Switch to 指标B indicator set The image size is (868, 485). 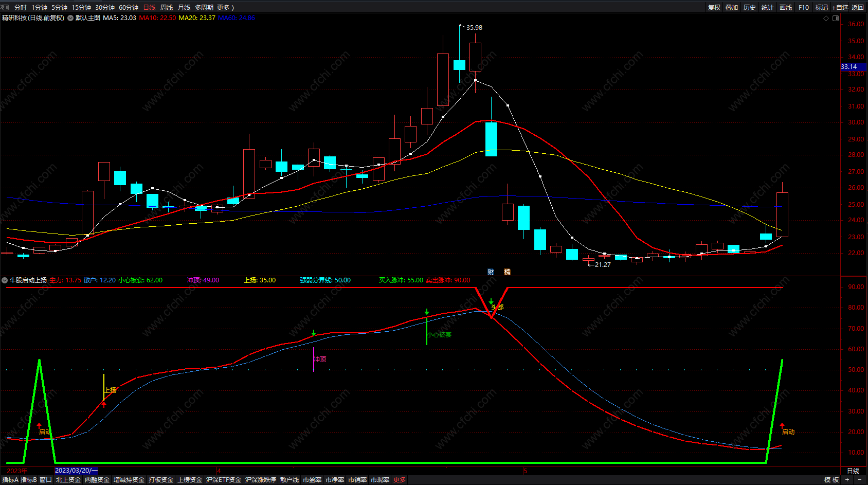29,480
